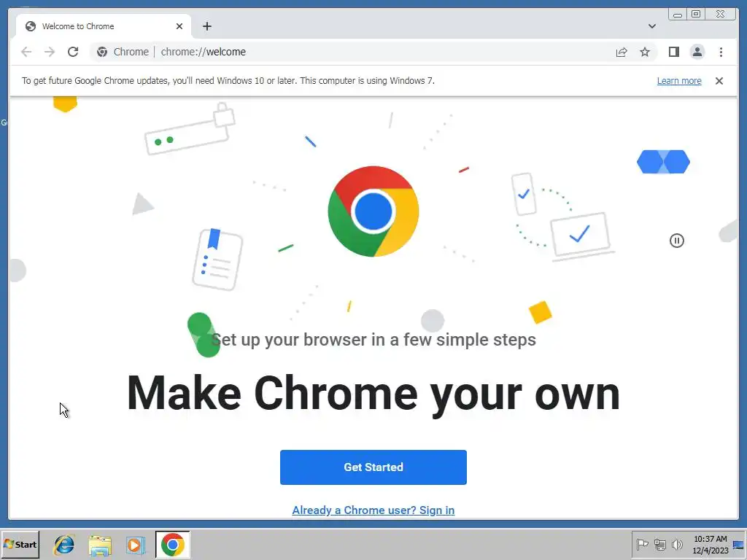Click the 'Make Chrome your own' heading

coord(373,394)
